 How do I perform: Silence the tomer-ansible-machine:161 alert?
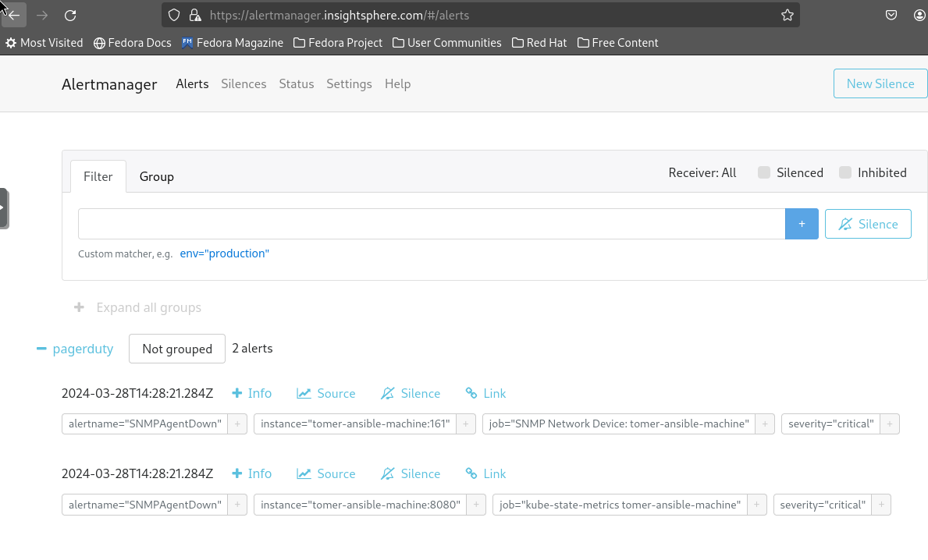point(411,393)
